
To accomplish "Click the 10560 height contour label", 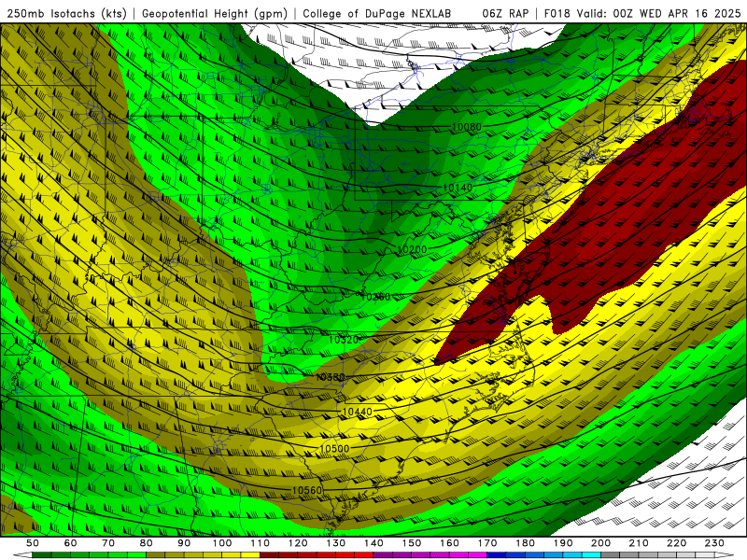I will point(307,491).
